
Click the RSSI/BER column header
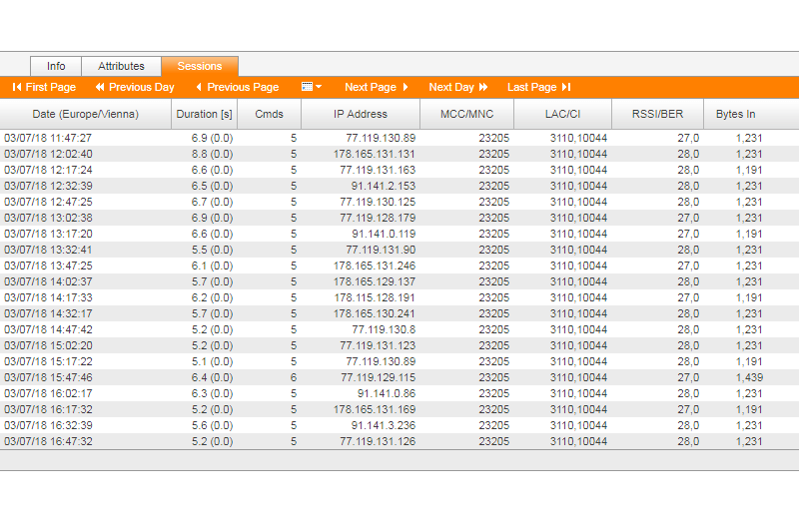coord(657,115)
